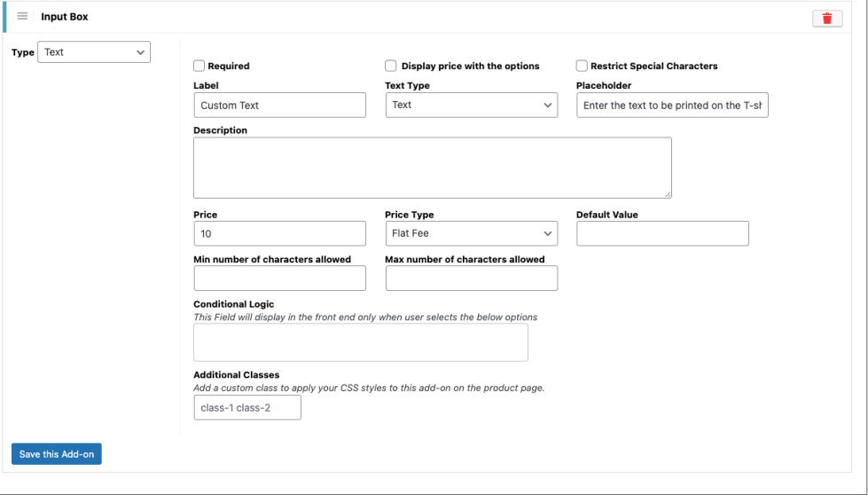Image resolution: width=868 pixels, height=495 pixels.
Task: Toggle Restrict Special Characters checkbox
Action: (x=583, y=66)
